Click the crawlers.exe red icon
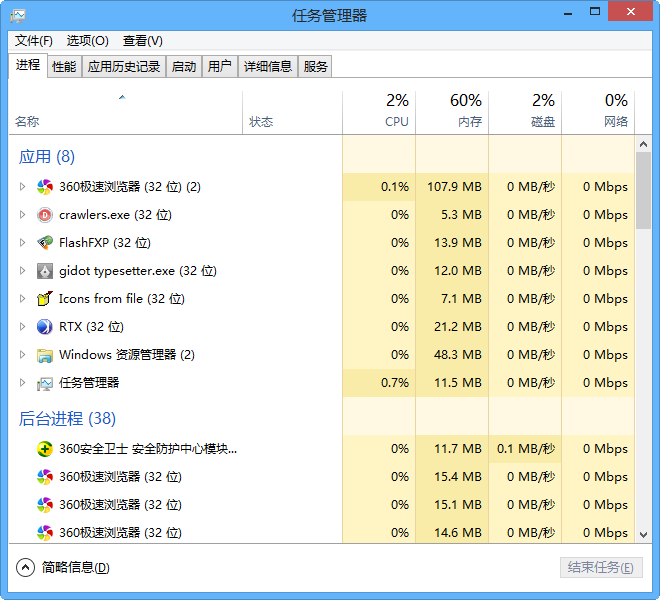Viewport: 660px width, 600px height. pyautogui.click(x=45, y=215)
